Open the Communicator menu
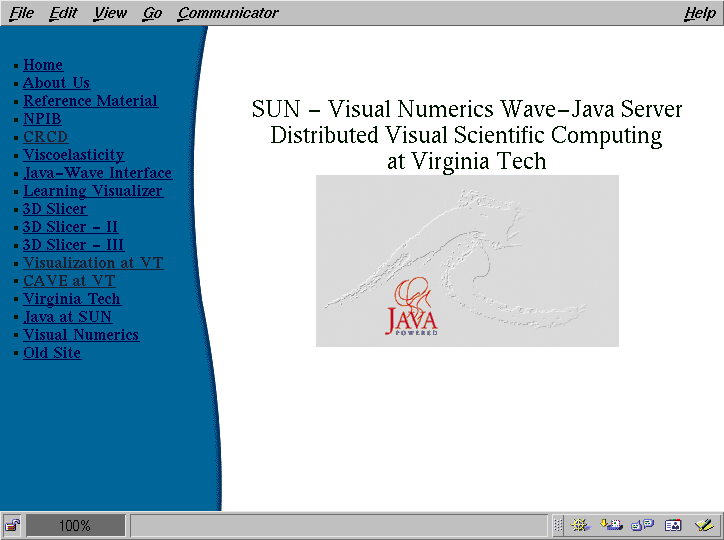This screenshot has width=724, height=540. pyautogui.click(x=228, y=13)
